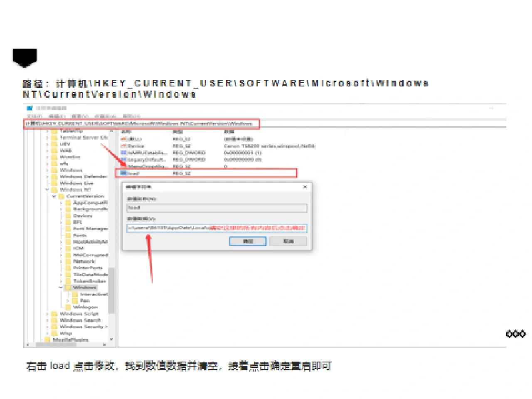Select the ICM key label
This screenshot has height=399, width=532.
(79, 249)
